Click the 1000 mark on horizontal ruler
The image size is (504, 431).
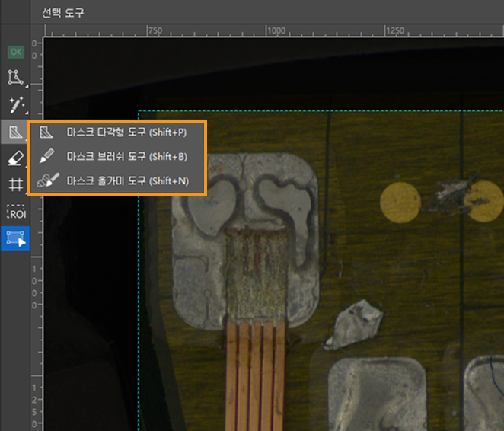276,30
